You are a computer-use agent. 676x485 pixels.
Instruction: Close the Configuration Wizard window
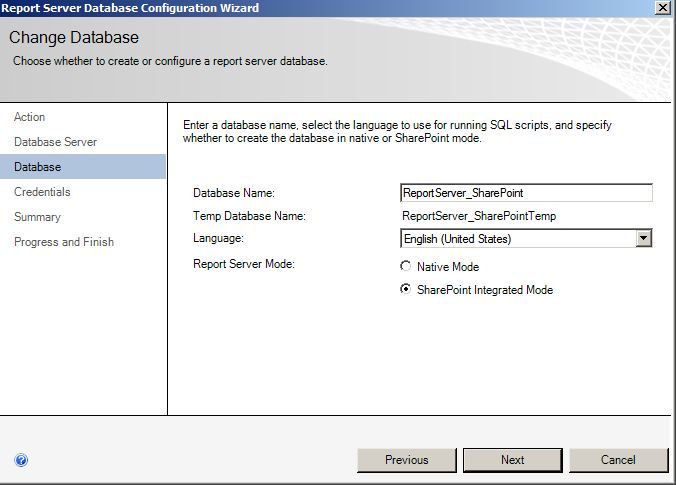tap(663, 8)
